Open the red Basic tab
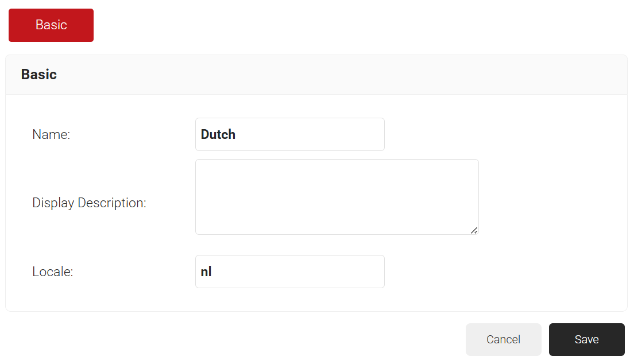Viewport: 630px width, 364px height. pyautogui.click(x=51, y=25)
